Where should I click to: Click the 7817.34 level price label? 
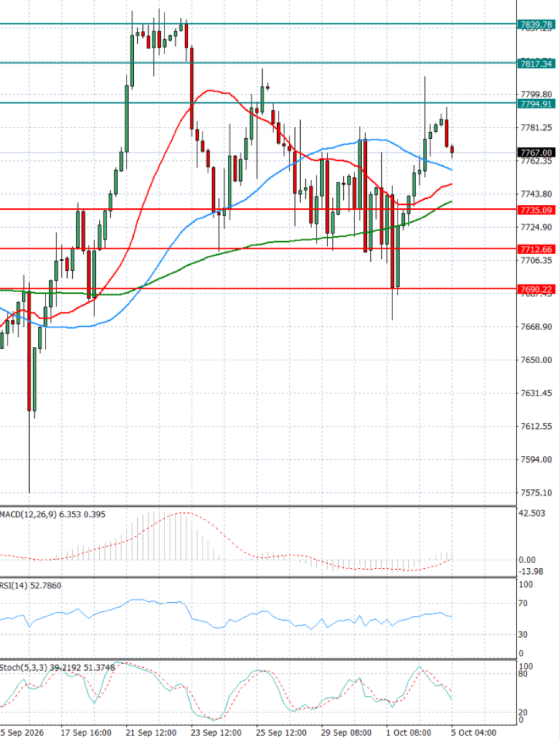(536, 64)
